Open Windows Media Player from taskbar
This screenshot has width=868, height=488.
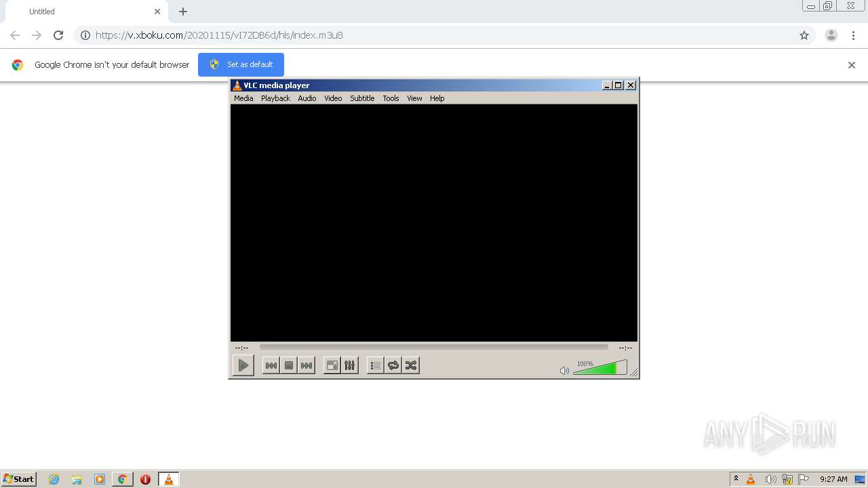(x=100, y=479)
